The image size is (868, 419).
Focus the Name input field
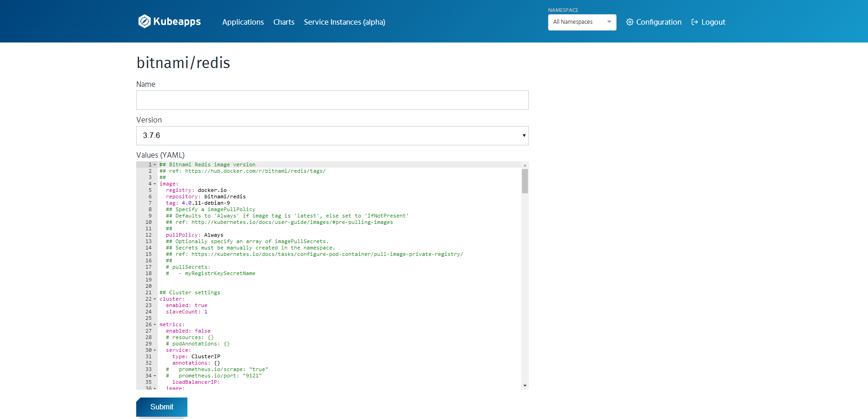[332, 100]
